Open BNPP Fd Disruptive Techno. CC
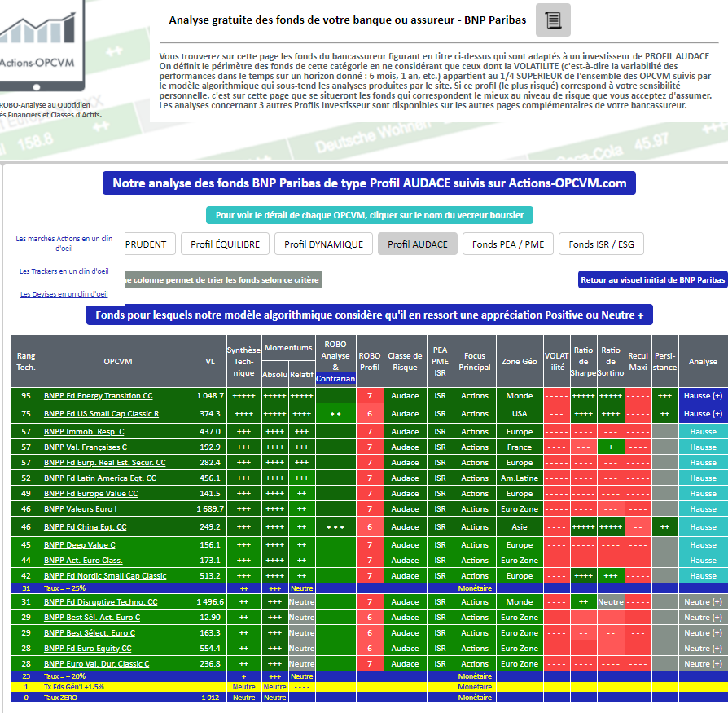 coord(101,602)
